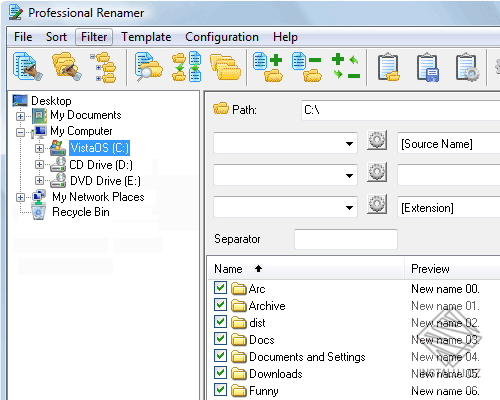Image resolution: width=500 pixels, height=400 pixels.
Task: Click the Desktop icon in folder tree
Action: (20, 100)
